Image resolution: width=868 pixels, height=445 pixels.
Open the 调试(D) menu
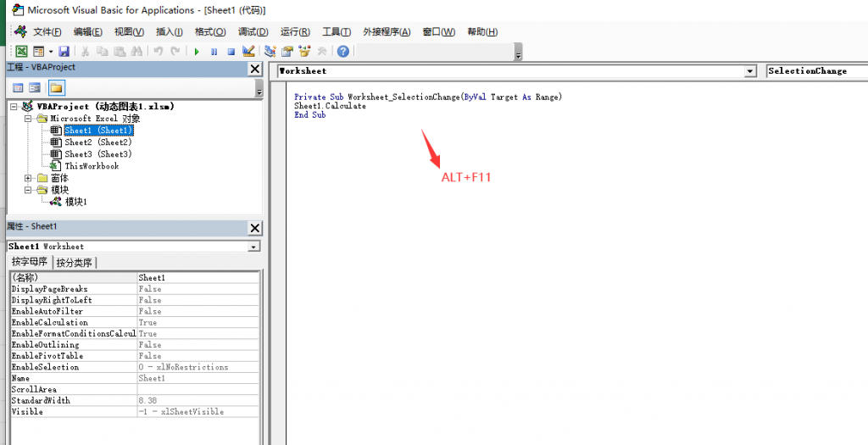pyautogui.click(x=253, y=31)
